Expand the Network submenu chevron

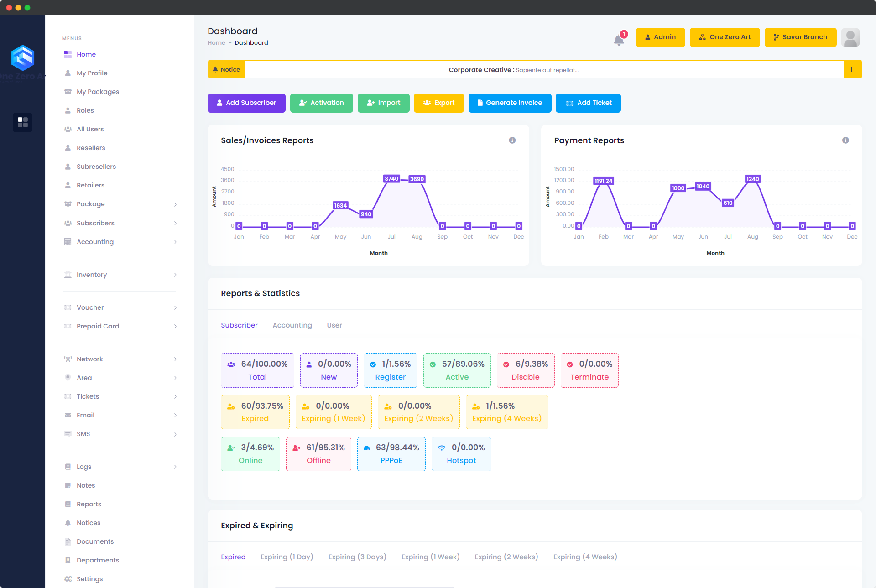[175, 359]
